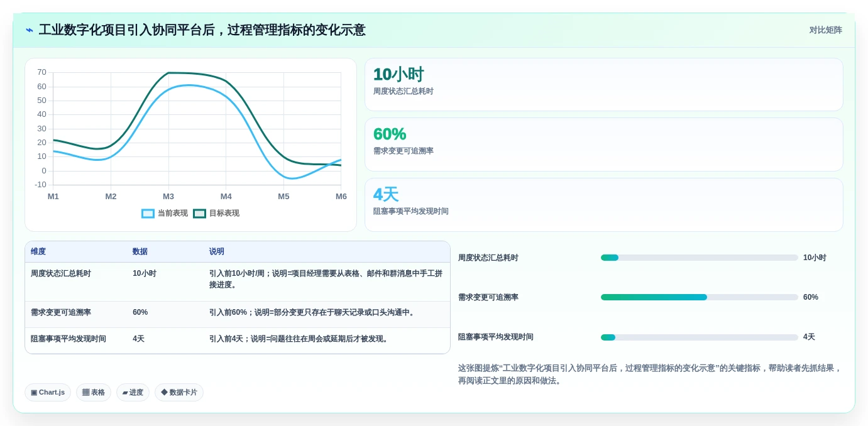The width and height of the screenshot is (868, 426).
Task: Click the 60% value in the table
Action: (x=140, y=312)
